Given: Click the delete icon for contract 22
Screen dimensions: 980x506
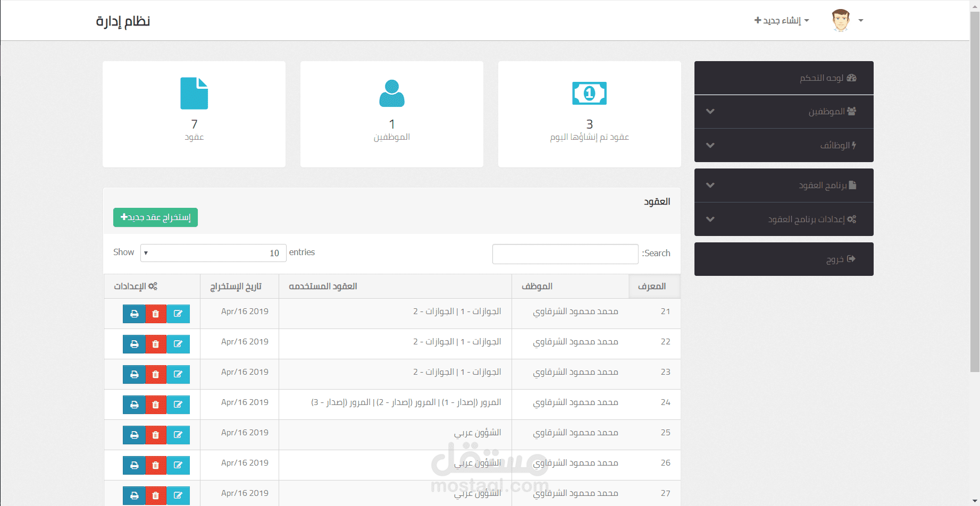Looking at the screenshot, I should (156, 344).
